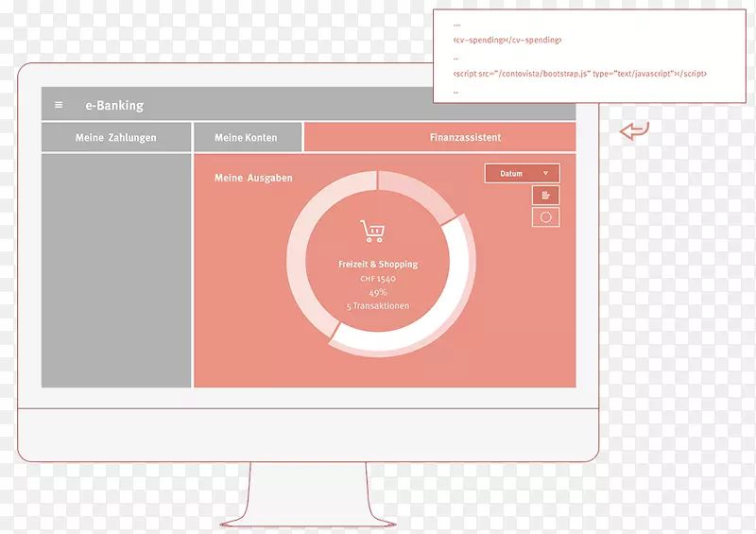
Task: Open the 5 Transaktionen details
Action: [378, 306]
